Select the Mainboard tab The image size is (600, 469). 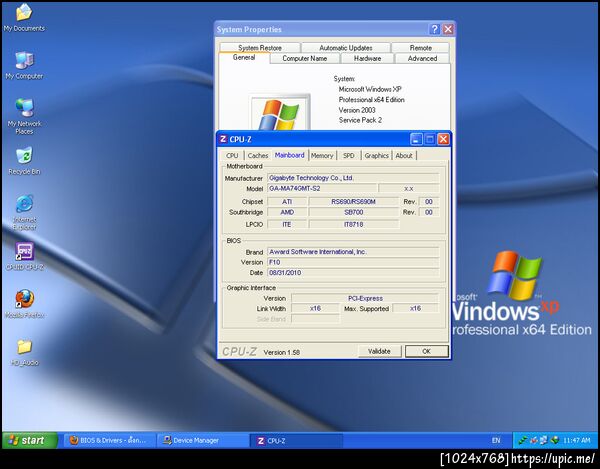[290, 155]
